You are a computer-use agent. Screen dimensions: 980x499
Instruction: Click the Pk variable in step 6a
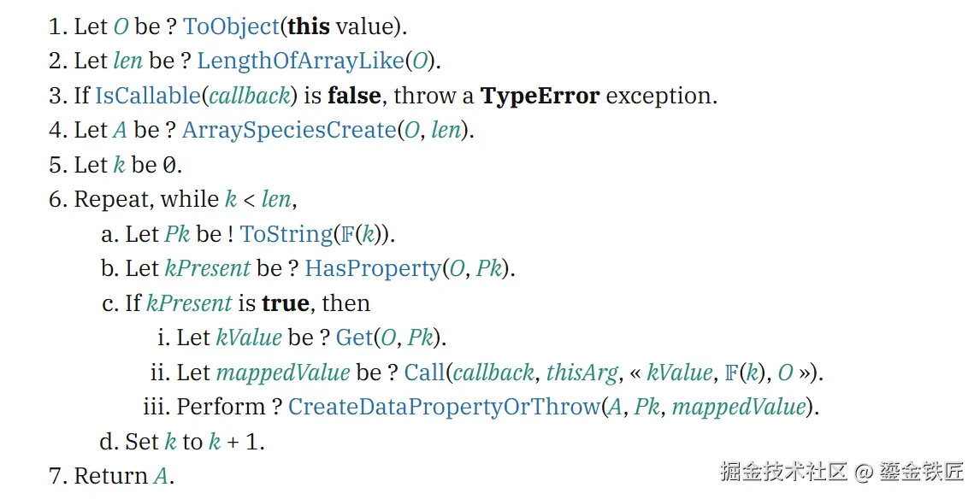(177, 234)
